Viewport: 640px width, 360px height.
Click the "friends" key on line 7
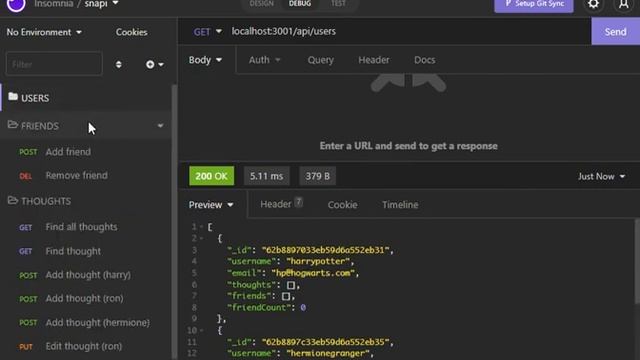coord(248,296)
